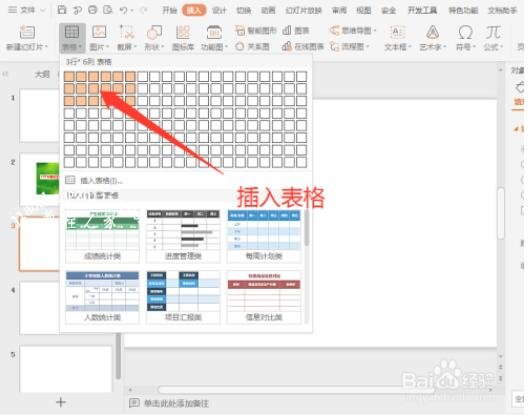
Task: Click the slide editor vertical scrollbar
Action: click(x=501, y=213)
